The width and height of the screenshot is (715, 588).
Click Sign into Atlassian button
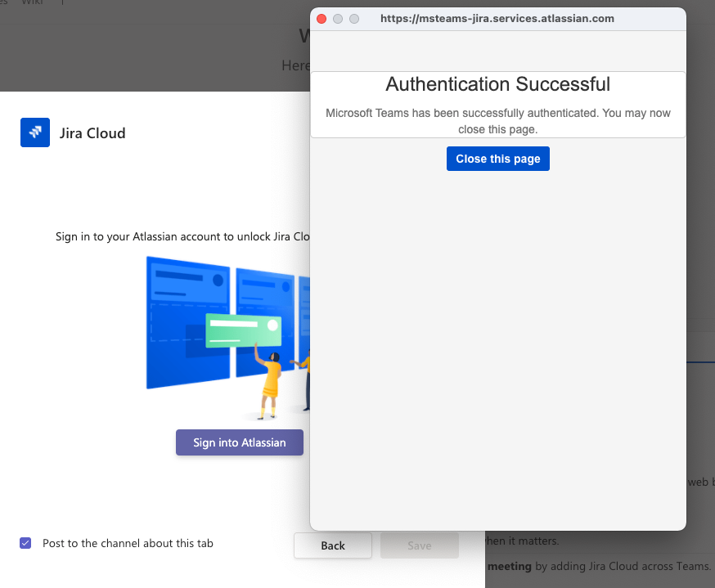point(240,442)
